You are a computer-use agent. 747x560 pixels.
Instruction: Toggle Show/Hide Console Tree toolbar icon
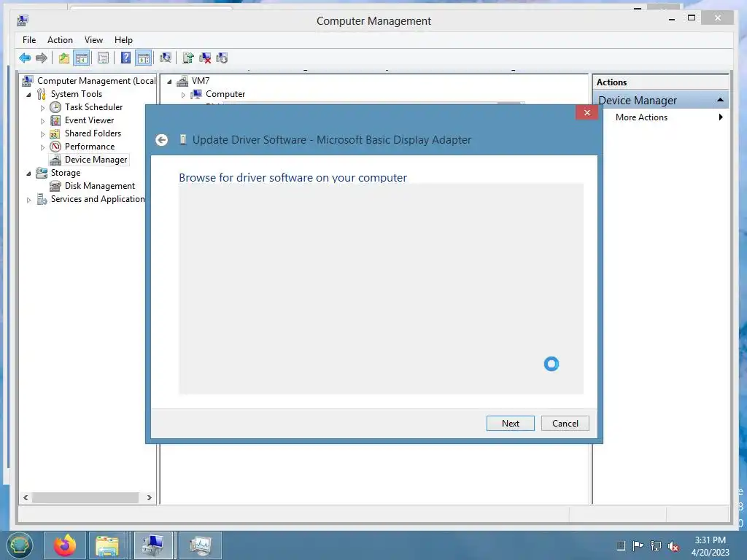coord(82,58)
